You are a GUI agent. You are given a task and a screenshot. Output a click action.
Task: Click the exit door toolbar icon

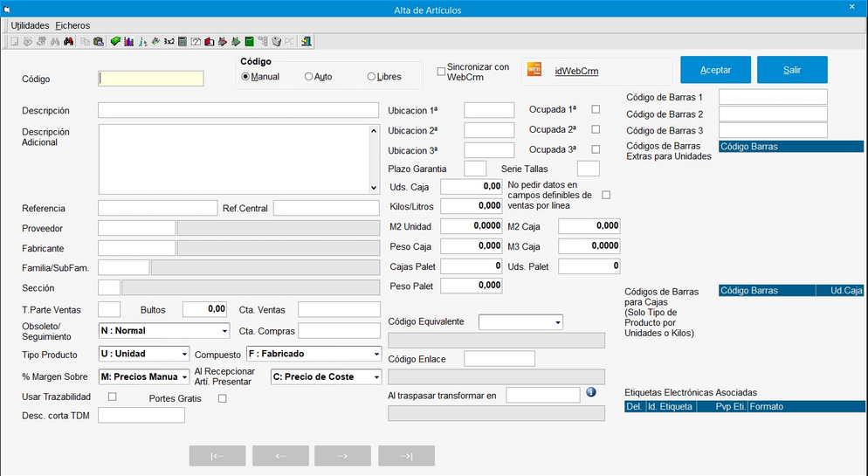pos(307,42)
